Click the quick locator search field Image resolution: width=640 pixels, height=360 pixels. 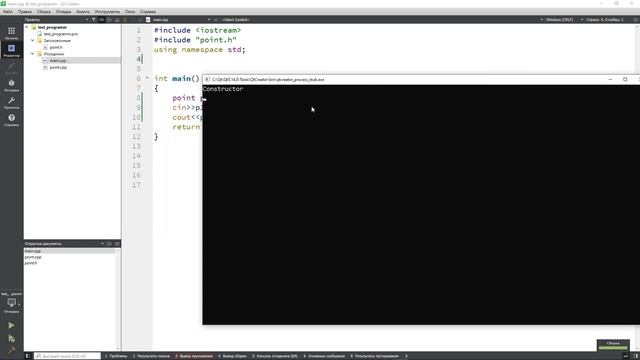pyautogui.click(x=67, y=356)
